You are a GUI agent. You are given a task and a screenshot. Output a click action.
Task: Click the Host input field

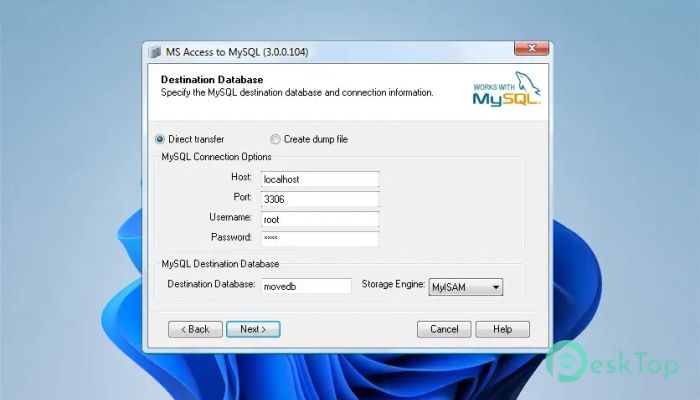coord(320,179)
